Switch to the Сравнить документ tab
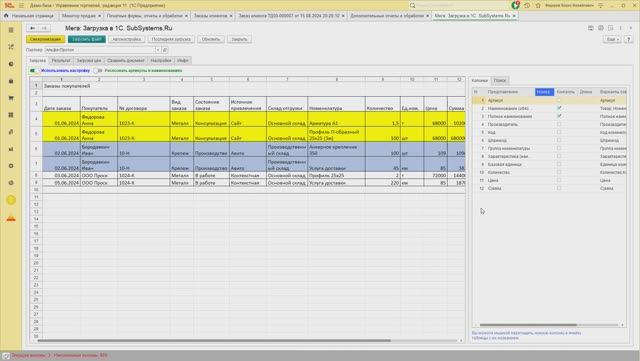Image resolution: width=640 pixels, height=361 pixels. (126, 60)
